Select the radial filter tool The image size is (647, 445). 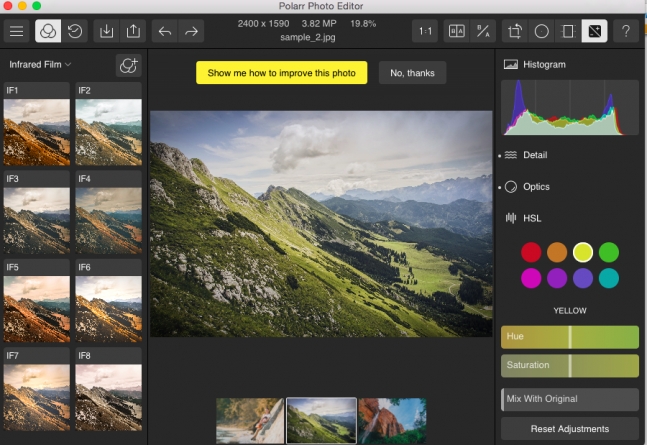pos(541,31)
